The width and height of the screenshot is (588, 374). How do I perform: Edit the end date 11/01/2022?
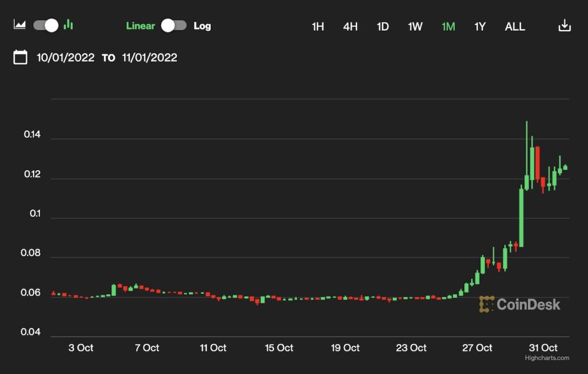(149, 57)
